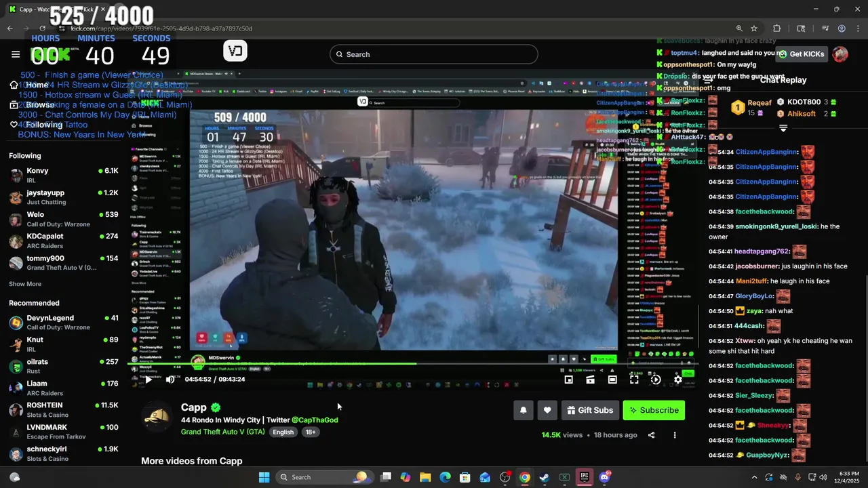Click the browser back arrow
The width and height of the screenshot is (868, 488).
click(9, 28)
